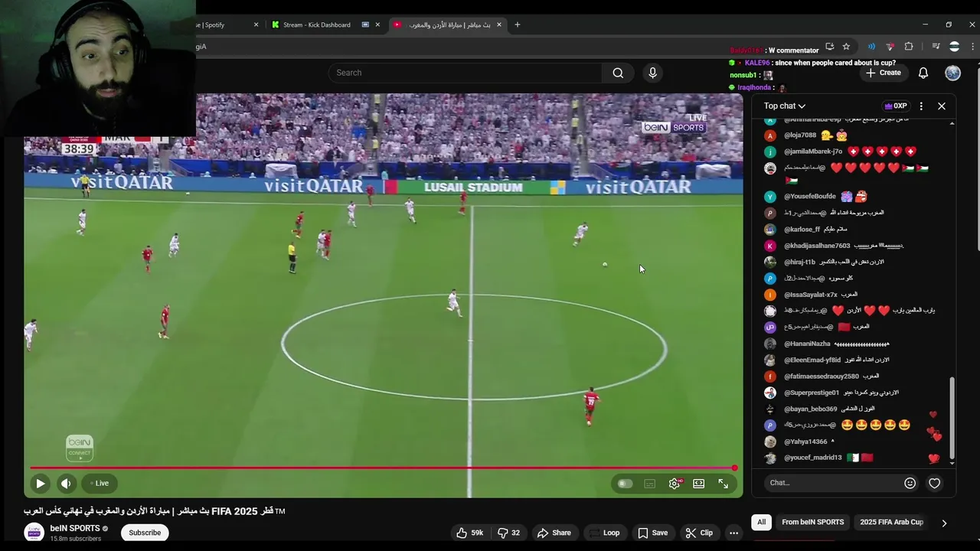This screenshot has width=980, height=551.
Task: Create a Clip from the video
Action: tap(699, 533)
